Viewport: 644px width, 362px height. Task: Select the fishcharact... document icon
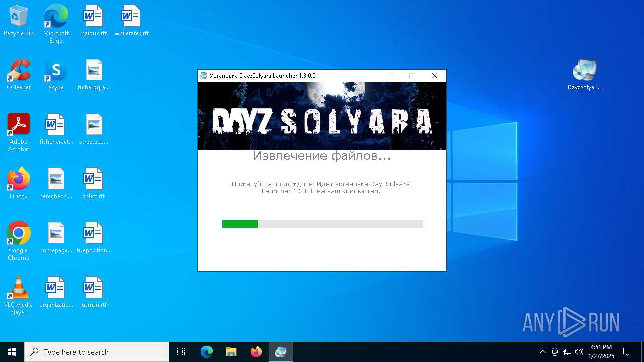[x=56, y=130]
